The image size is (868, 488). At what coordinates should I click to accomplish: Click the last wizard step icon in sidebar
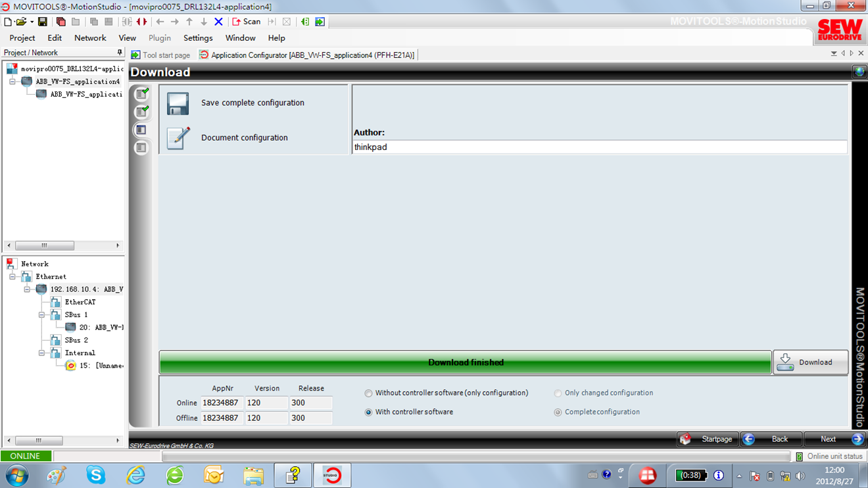click(x=141, y=148)
